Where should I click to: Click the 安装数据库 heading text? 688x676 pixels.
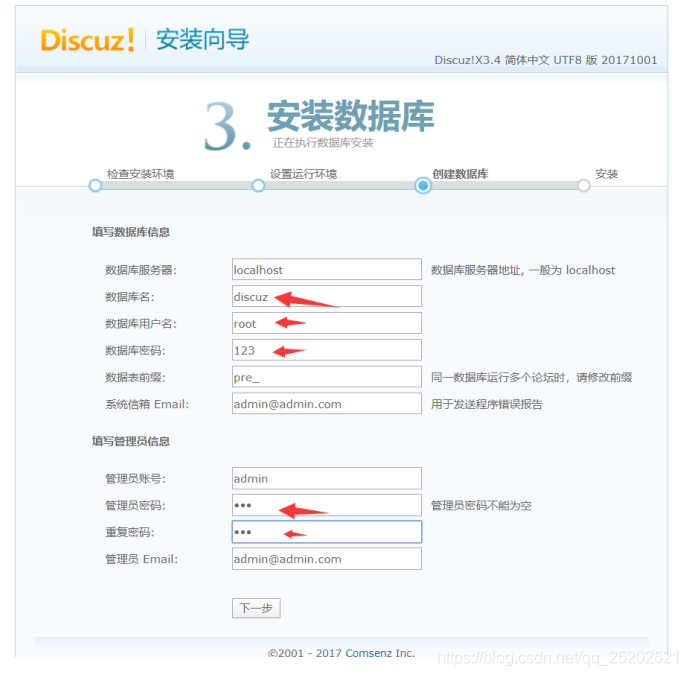coord(351,116)
